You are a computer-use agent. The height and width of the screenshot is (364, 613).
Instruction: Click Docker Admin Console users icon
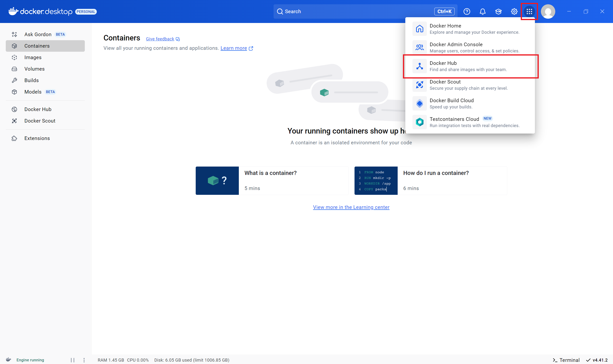419,47
